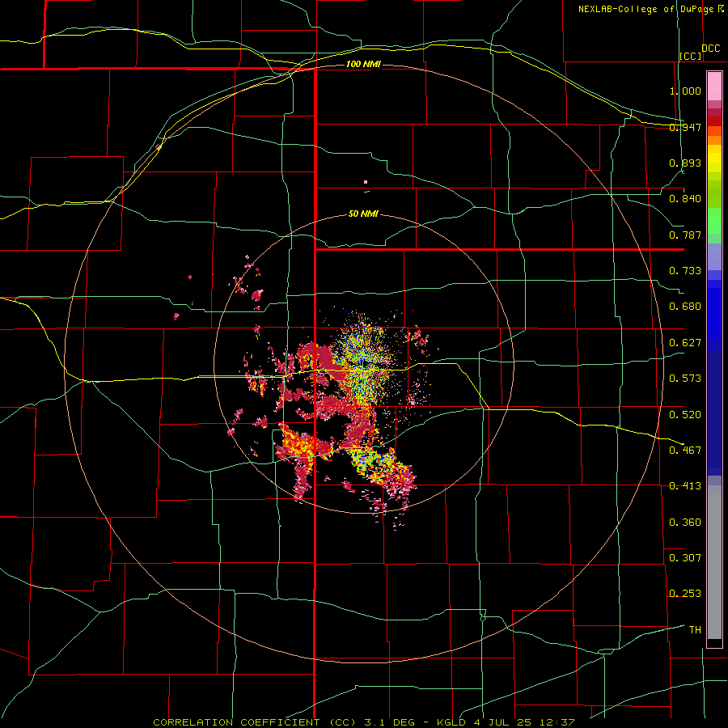Click the [CC] label above the scale
This screenshot has height=728, width=728.
coord(691,56)
